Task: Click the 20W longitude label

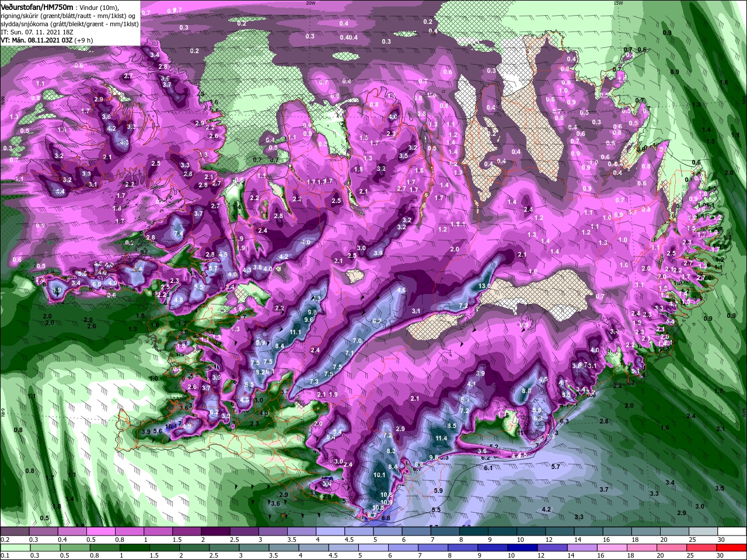Action: coord(310,3)
